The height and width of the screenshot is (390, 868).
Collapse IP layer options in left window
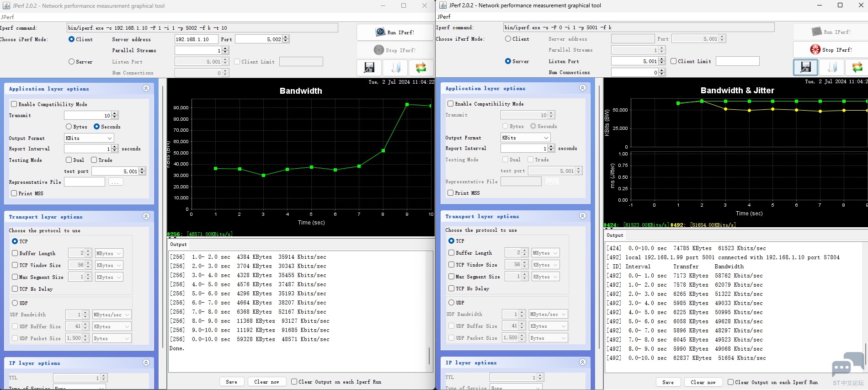(146, 363)
